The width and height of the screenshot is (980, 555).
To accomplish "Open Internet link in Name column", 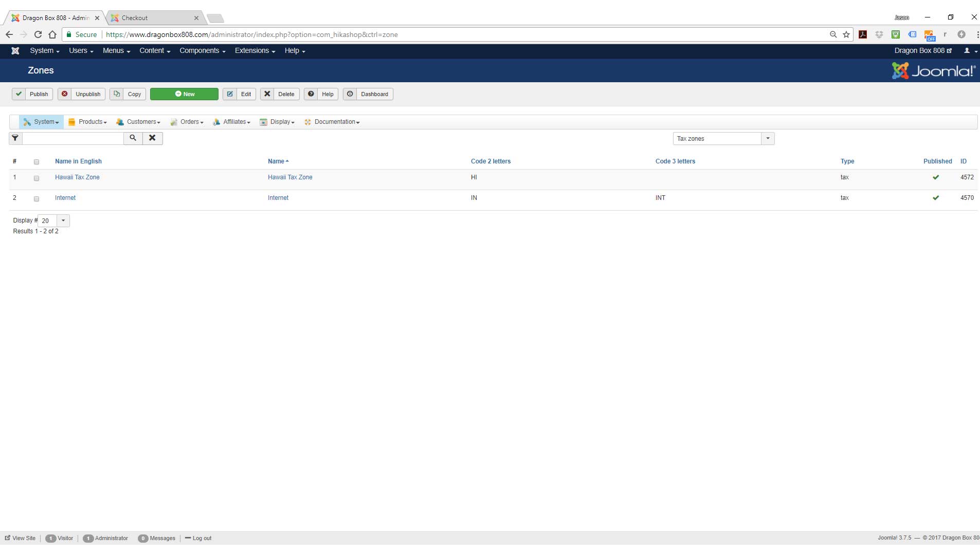I will 278,198.
